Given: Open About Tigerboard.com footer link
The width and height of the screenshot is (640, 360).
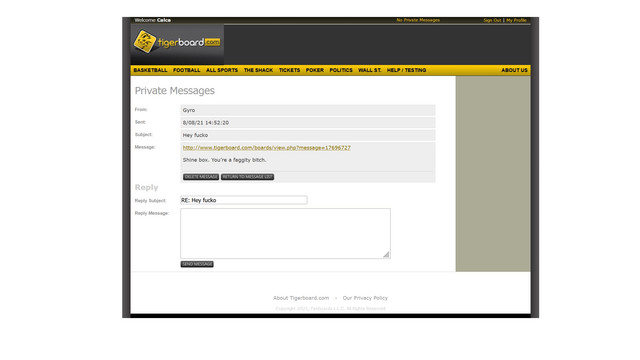Looking at the screenshot, I should tap(301, 298).
